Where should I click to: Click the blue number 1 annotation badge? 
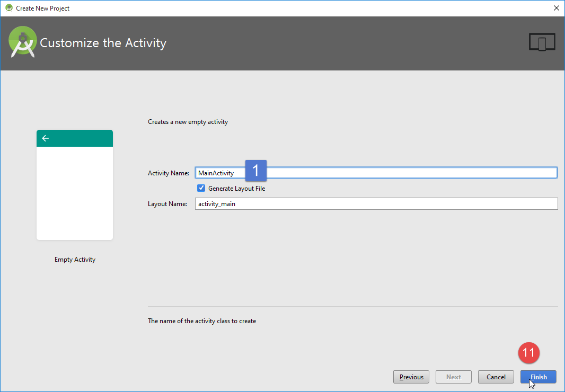[x=255, y=171]
